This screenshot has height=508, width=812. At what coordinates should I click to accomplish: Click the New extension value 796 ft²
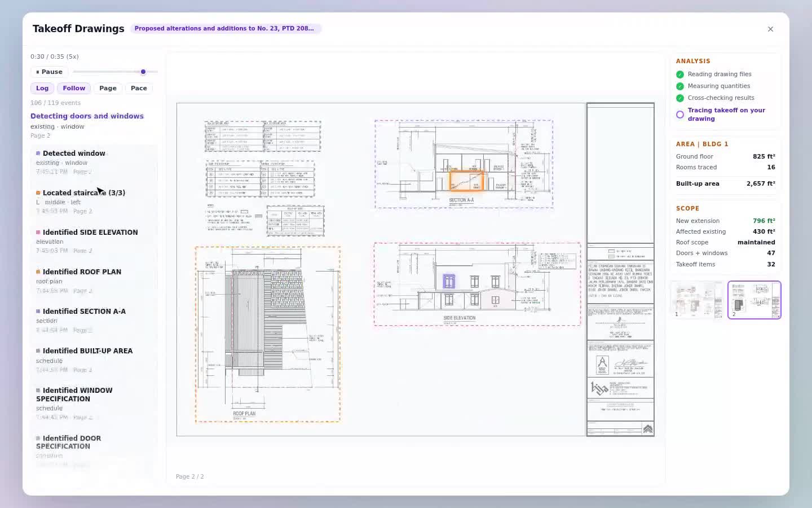pos(764,221)
